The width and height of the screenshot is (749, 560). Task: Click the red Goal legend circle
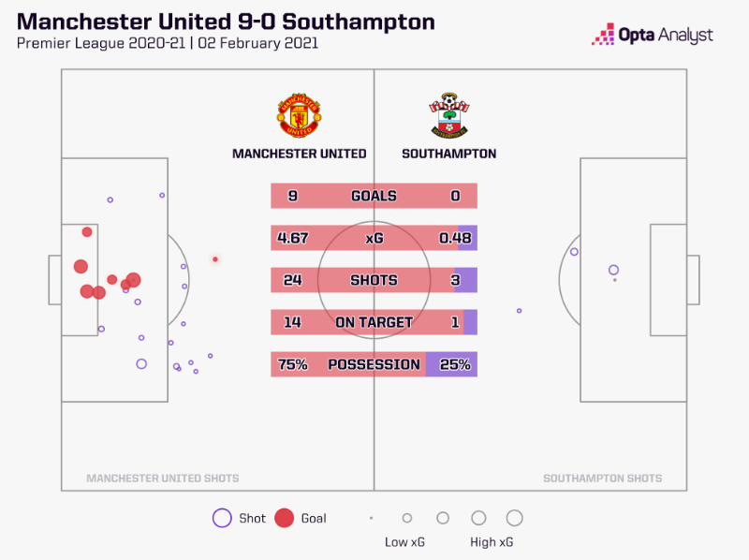tap(285, 518)
